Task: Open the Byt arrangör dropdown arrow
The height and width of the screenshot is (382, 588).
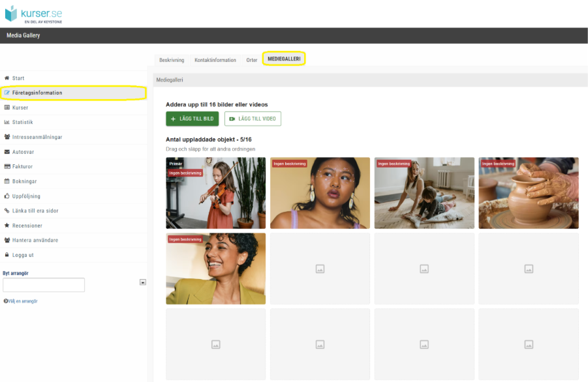Action: click(143, 282)
